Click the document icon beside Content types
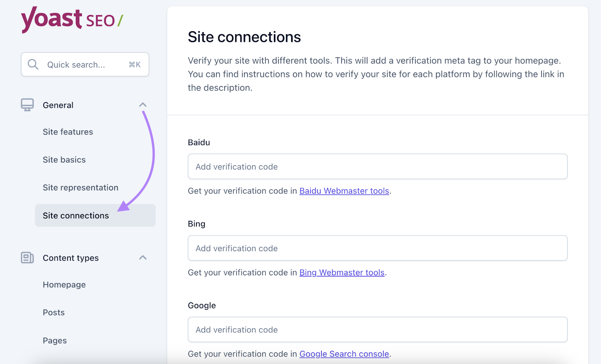This screenshot has height=364, width=601. pos(27,258)
